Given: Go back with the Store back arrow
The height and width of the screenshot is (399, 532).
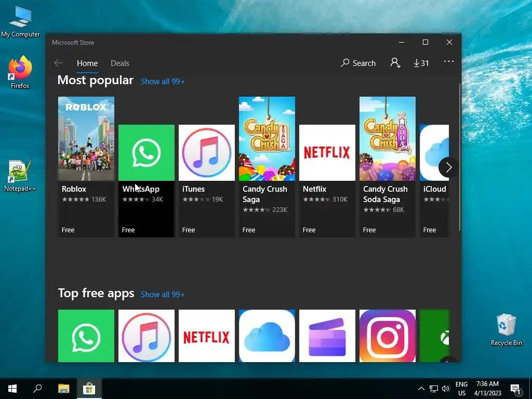Looking at the screenshot, I should [x=58, y=63].
